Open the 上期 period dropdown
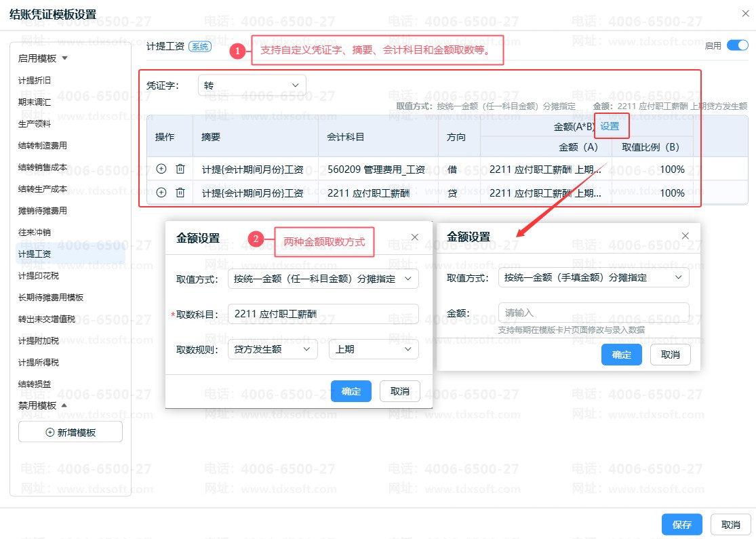756x539 pixels. [373, 349]
